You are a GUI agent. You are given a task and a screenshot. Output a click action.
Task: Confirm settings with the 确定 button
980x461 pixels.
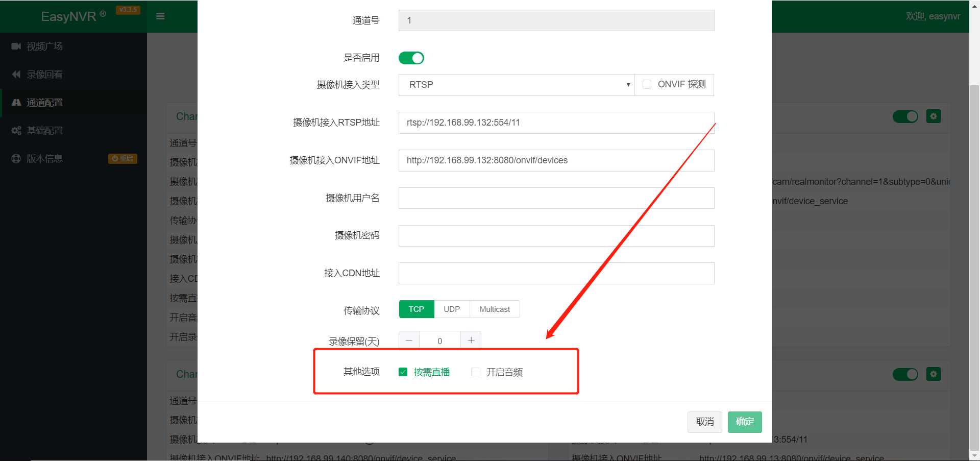click(744, 422)
